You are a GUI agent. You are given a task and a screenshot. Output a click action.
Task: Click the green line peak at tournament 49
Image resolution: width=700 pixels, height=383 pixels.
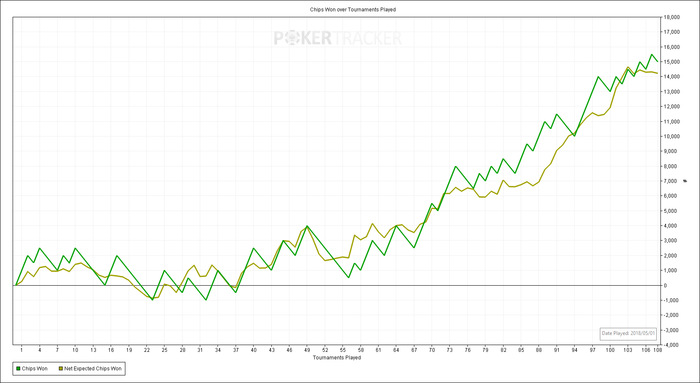tap(307, 226)
